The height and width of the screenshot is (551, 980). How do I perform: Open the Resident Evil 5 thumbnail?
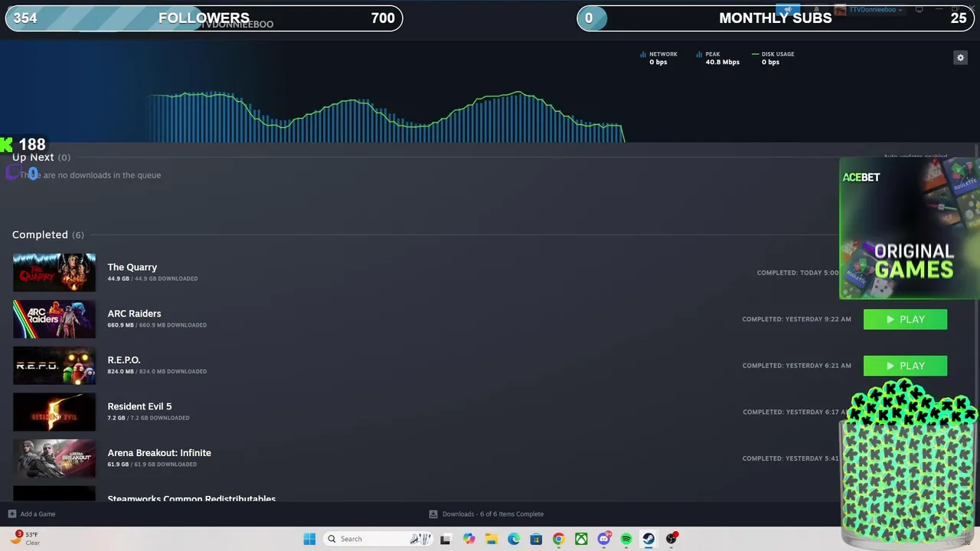click(54, 412)
